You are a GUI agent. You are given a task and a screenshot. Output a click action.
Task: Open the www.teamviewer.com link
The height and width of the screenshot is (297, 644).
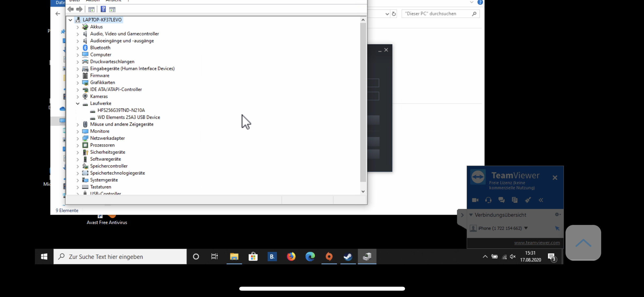(537, 243)
